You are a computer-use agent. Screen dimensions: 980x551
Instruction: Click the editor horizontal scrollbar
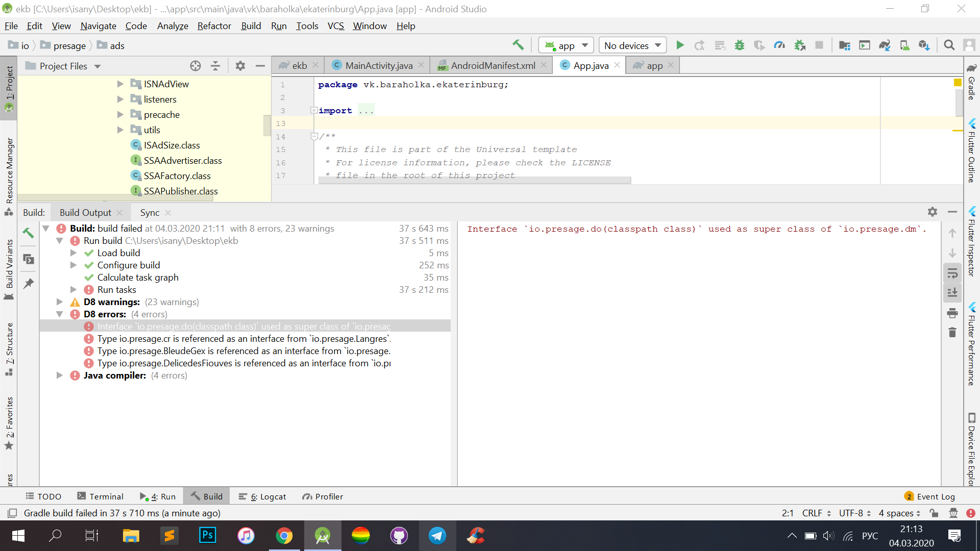[475, 180]
